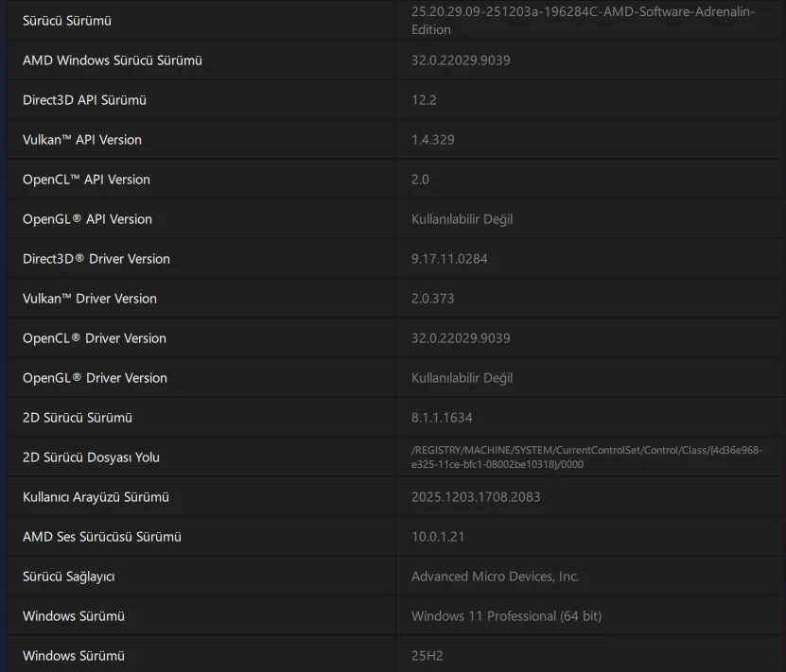
Task: Select the 2D driver version 8.1.1.1634
Action: (442, 418)
